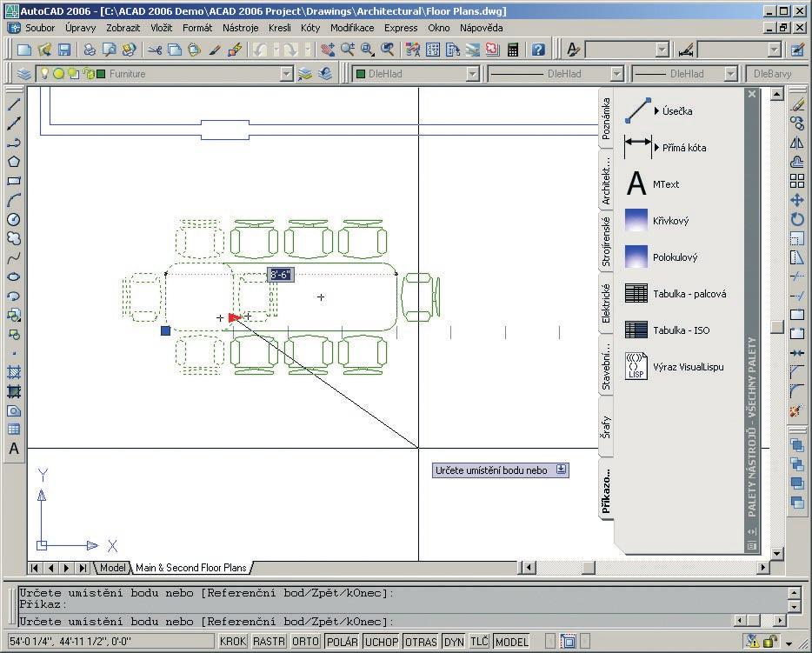Open the dimension style dropdown
The image size is (812, 653).
(x=775, y=50)
